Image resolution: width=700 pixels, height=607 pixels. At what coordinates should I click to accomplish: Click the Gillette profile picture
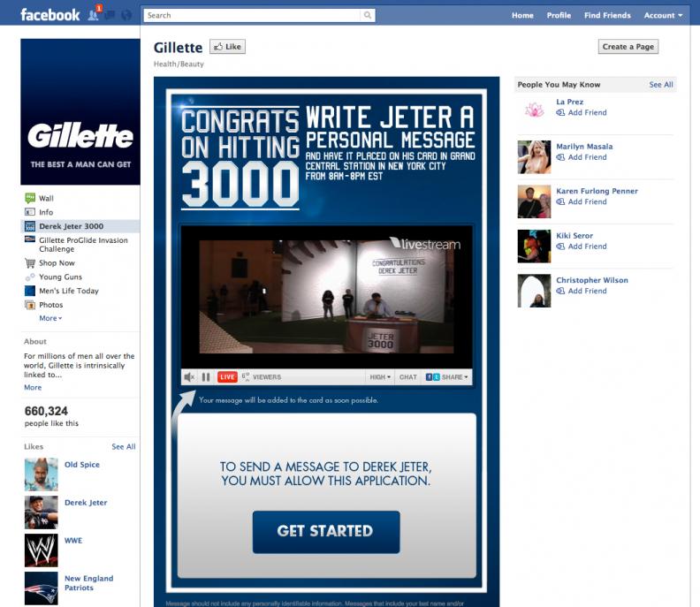pyautogui.click(x=80, y=111)
